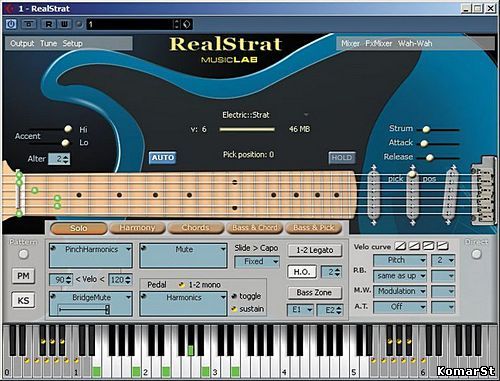Screen dimensions: 500x381
Task: Switch to the Harmony mode tab
Action: pos(137,228)
